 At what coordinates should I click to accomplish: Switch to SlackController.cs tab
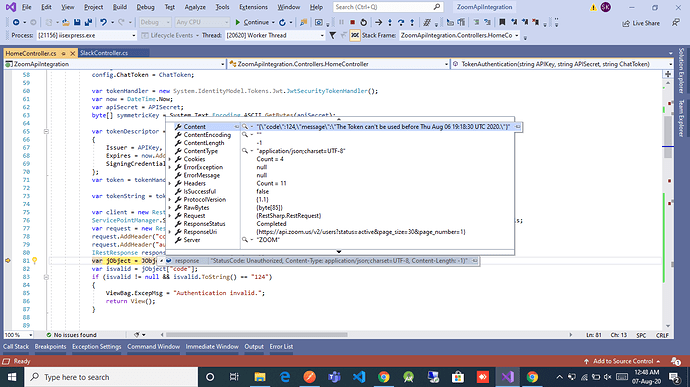[x=104, y=53]
